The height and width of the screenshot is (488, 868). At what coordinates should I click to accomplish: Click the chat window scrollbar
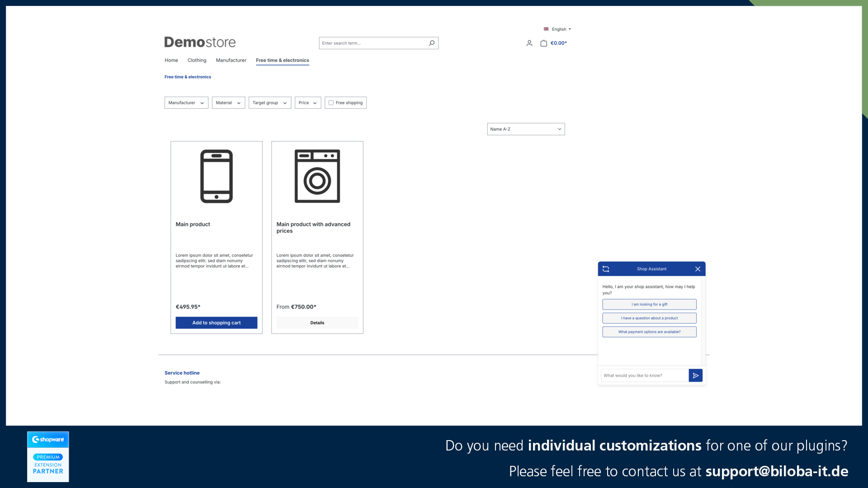point(703,321)
